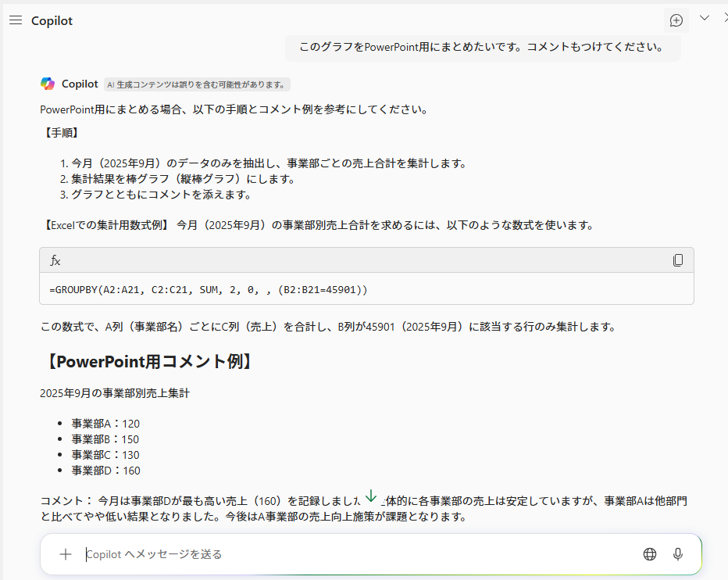Screen dimensions: 728x580
Task: Open the attachment plus button in message box
Action: pos(66,554)
